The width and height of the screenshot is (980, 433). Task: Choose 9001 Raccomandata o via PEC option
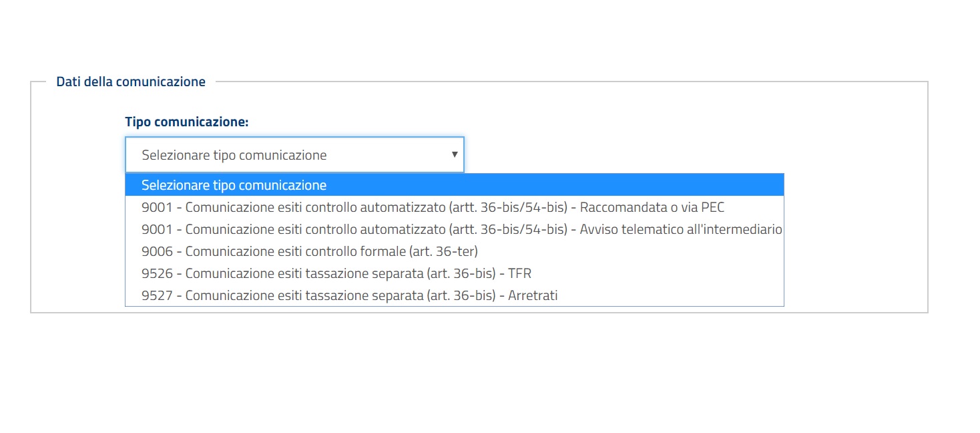[454, 207]
